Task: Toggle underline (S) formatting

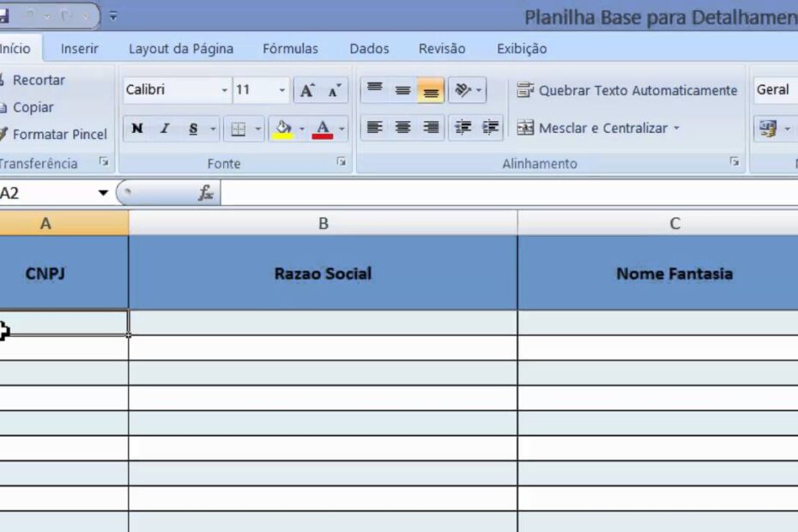Action: coord(193,129)
